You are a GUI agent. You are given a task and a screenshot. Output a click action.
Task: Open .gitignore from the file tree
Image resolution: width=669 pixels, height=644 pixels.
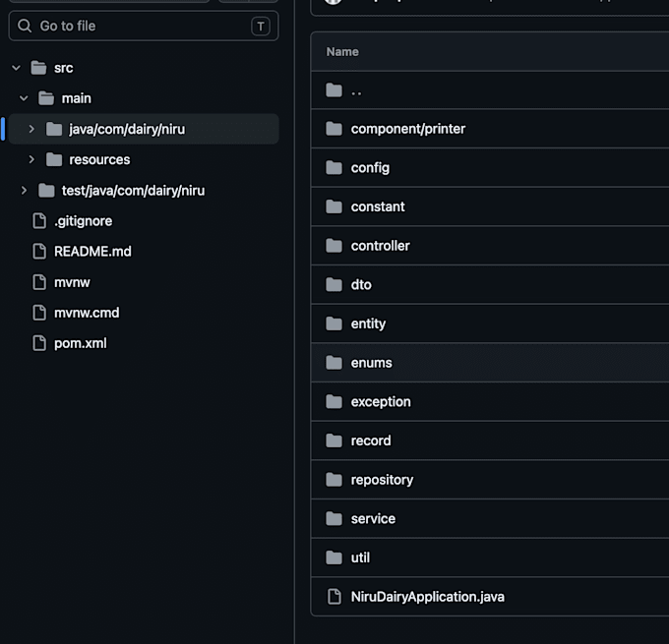(x=84, y=221)
